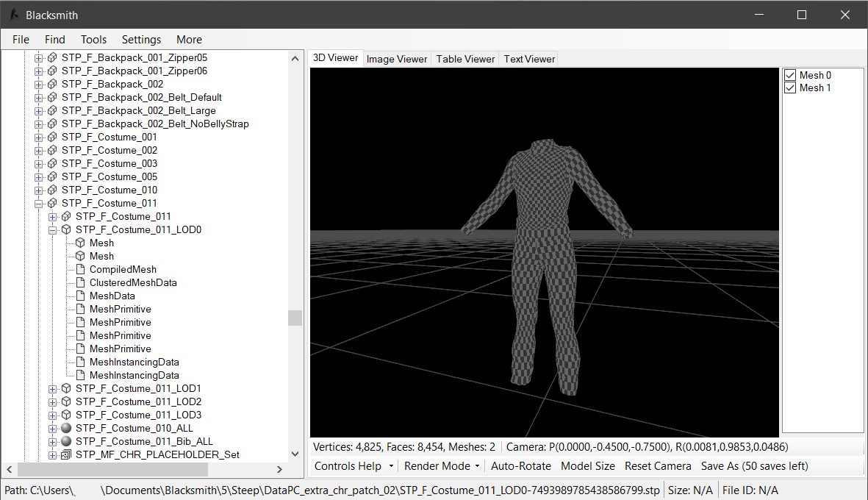Click the document icon beside ClusteredMeshData
The image size is (868, 500).
(x=80, y=282)
